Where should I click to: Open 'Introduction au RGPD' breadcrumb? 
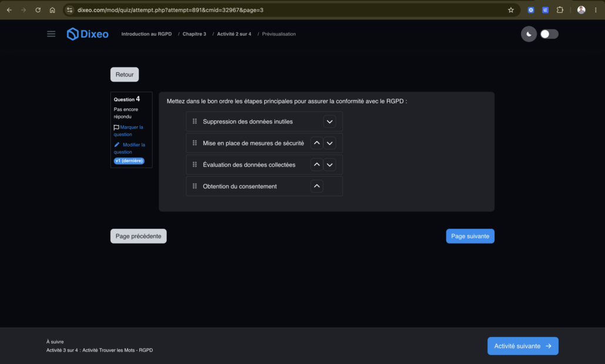click(147, 34)
